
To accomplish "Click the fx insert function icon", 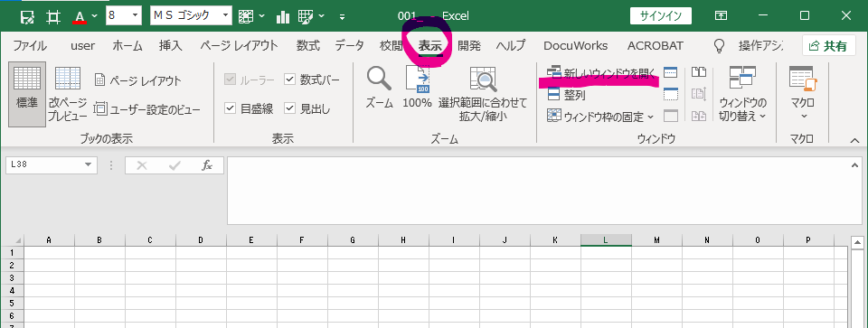I will (207, 164).
